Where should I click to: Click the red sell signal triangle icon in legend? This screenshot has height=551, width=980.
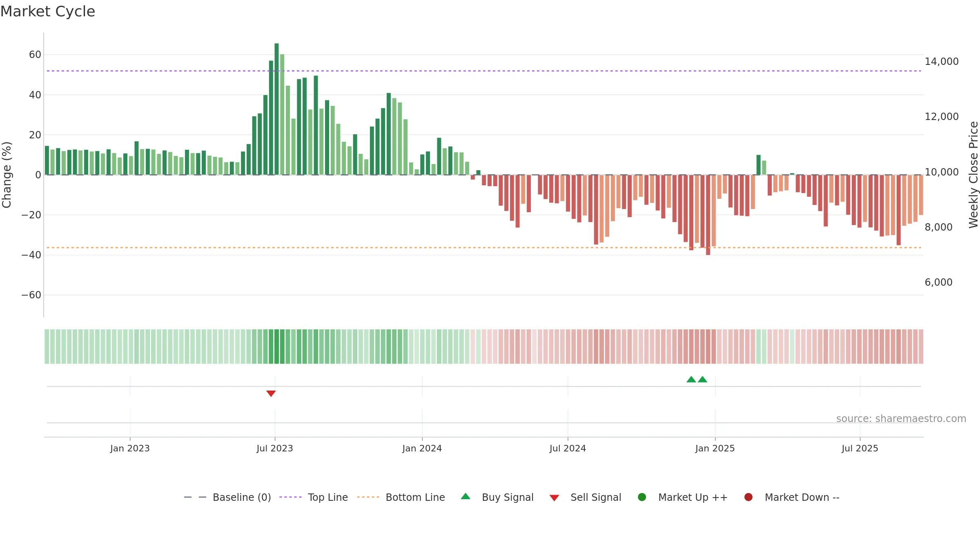(x=554, y=498)
